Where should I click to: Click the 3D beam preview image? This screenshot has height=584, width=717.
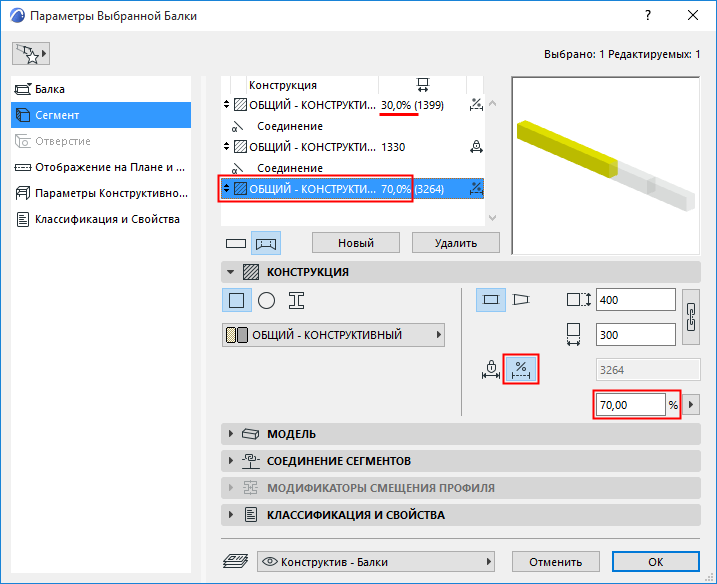606,166
